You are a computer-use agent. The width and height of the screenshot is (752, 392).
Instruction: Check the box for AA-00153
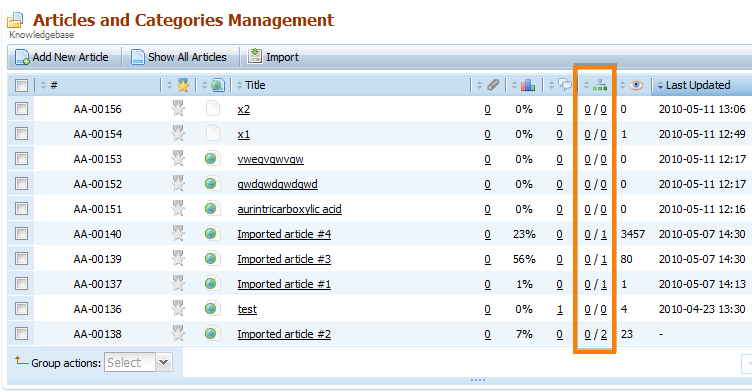[21, 159]
